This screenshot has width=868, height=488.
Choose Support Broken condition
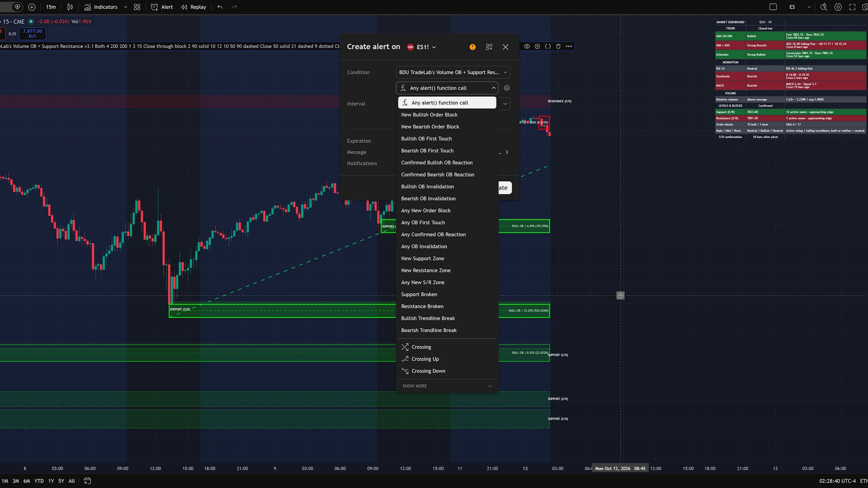(447, 294)
